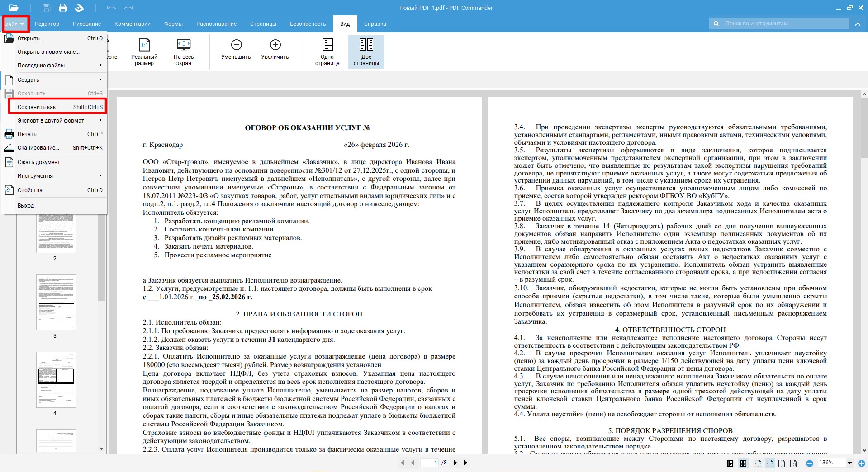Viewport: 868px width, 472px height.
Task: Click the Файл menu dropdown tab
Action: (x=15, y=24)
